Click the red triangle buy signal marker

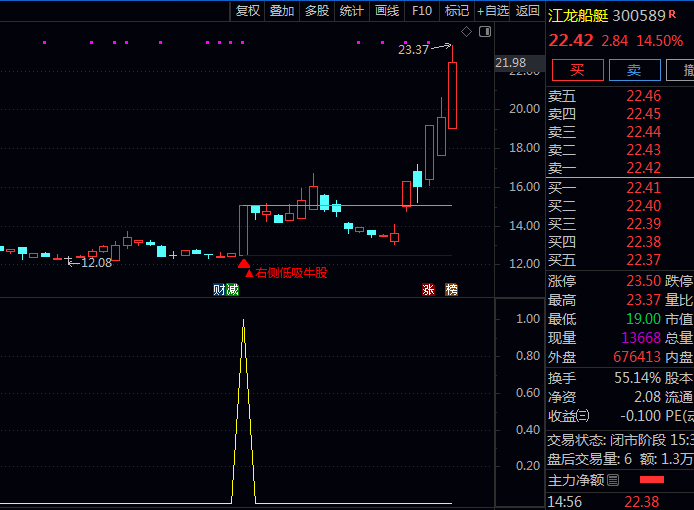pyautogui.click(x=244, y=264)
